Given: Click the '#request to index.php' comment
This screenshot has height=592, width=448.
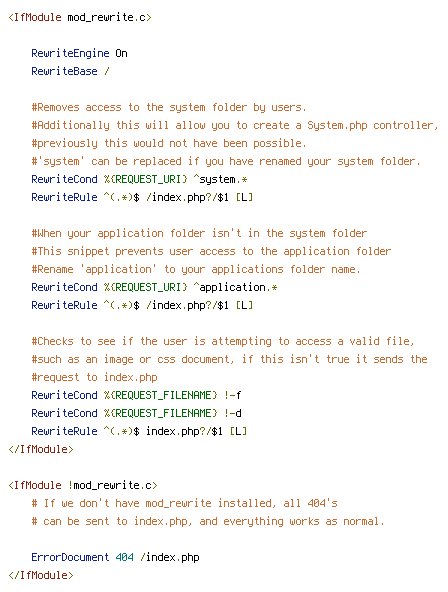Looking at the screenshot, I should [94, 378].
